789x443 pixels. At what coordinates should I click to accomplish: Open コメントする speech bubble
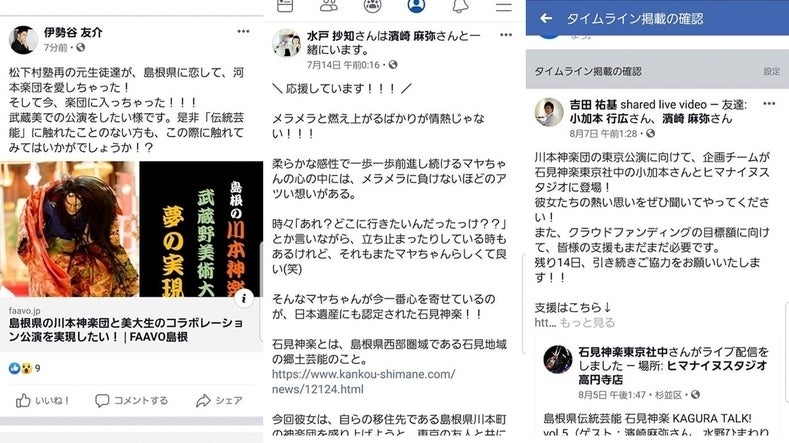[x=102, y=401]
